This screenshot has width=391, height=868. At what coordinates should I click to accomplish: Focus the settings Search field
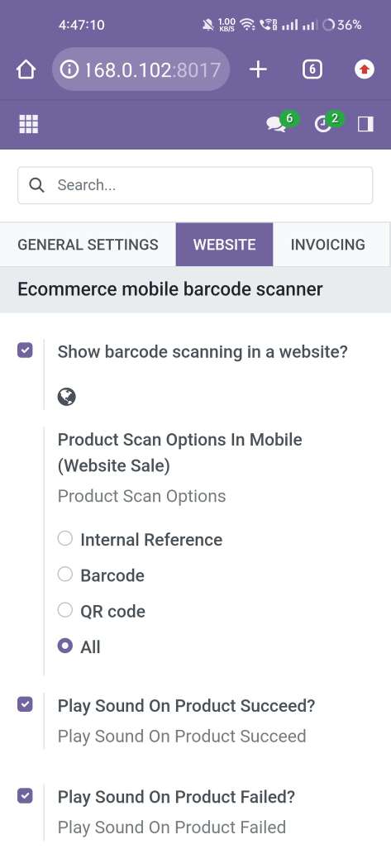pos(195,185)
